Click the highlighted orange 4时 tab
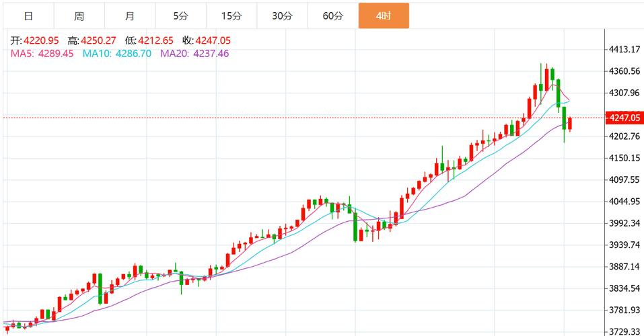 click(384, 16)
